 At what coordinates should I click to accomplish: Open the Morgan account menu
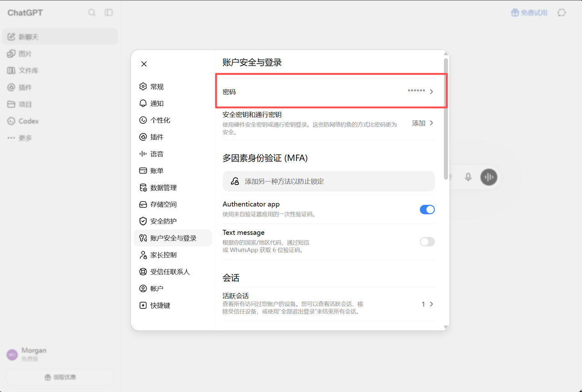[x=60, y=354]
